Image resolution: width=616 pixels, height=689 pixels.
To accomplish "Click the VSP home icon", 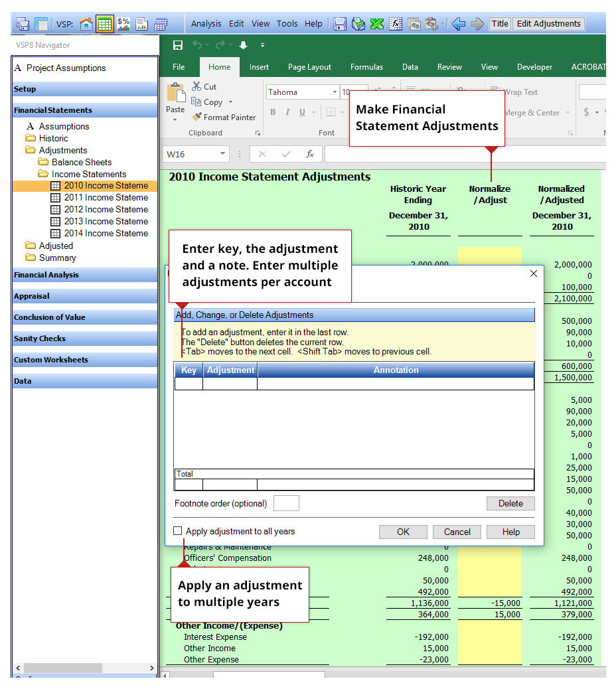I will pos(86,24).
